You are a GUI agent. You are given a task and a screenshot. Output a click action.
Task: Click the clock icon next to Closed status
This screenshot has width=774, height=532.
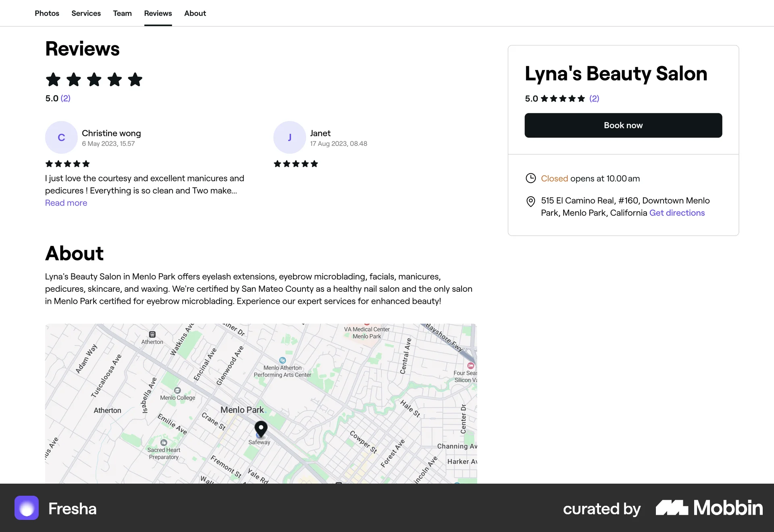[531, 178]
